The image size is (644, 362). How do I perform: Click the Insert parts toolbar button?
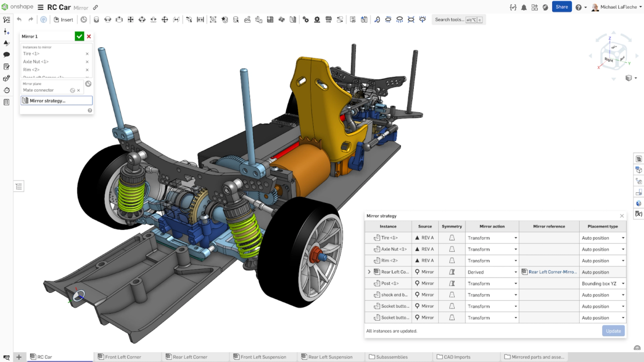(x=64, y=20)
